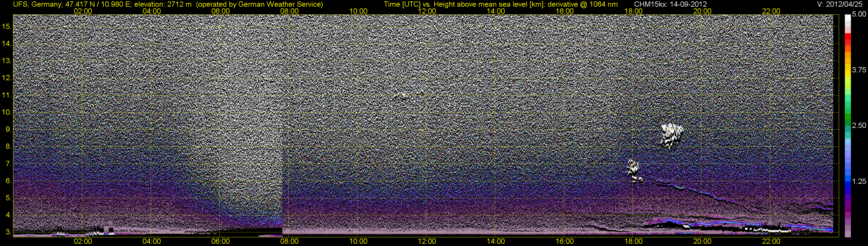Select the 7 km height axis label
Viewport: 868px width, 246px height.
pyautogui.click(x=9, y=164)
